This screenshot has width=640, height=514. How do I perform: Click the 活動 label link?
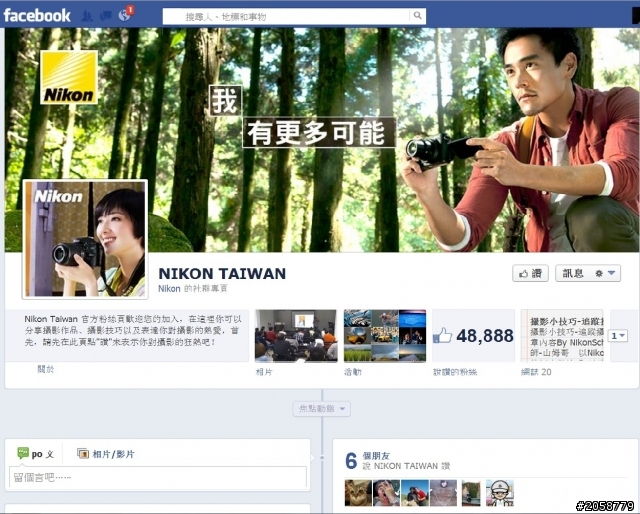(353, 372)
